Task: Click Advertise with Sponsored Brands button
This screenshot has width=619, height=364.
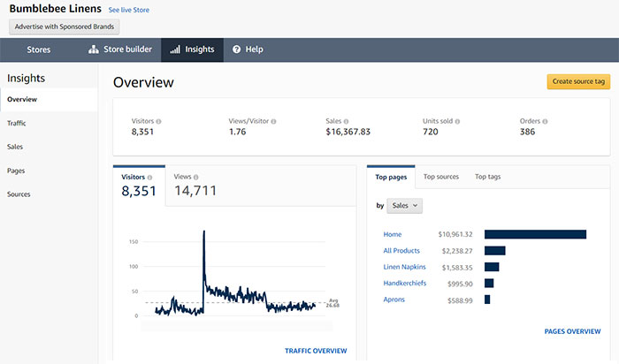Action: pos(65,27)
